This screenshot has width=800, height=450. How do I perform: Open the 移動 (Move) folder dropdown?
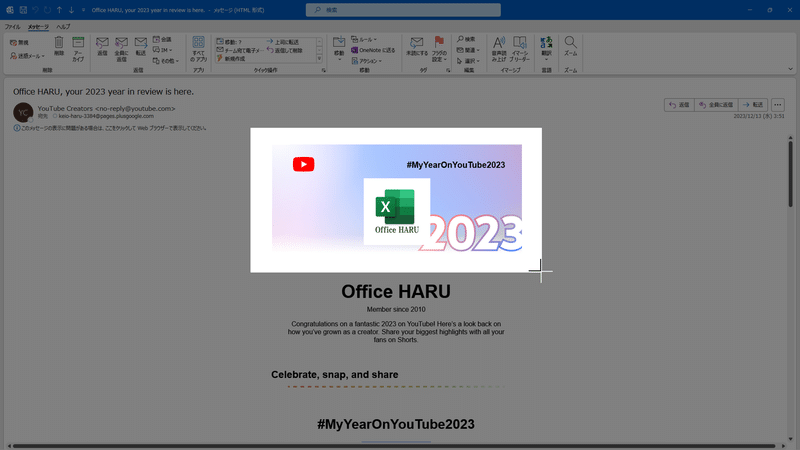tap(339, 49)
